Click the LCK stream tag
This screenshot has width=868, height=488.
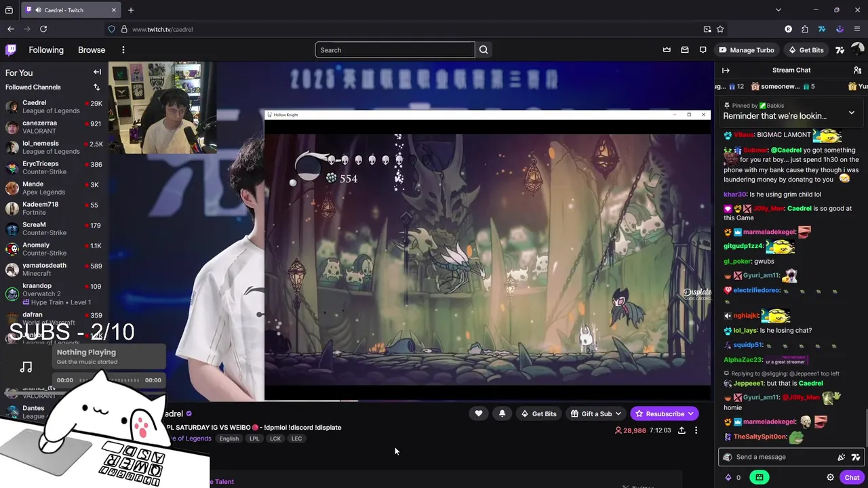tap(275, 439)
